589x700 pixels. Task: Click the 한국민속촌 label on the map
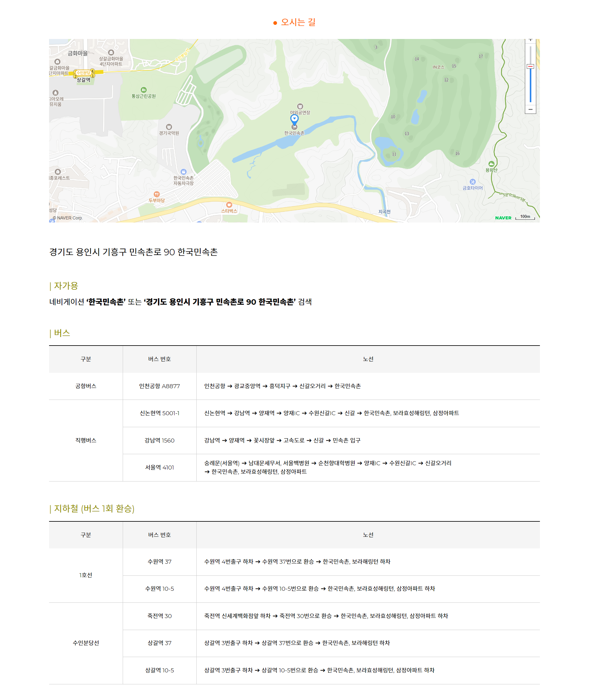tap(294, 133)
